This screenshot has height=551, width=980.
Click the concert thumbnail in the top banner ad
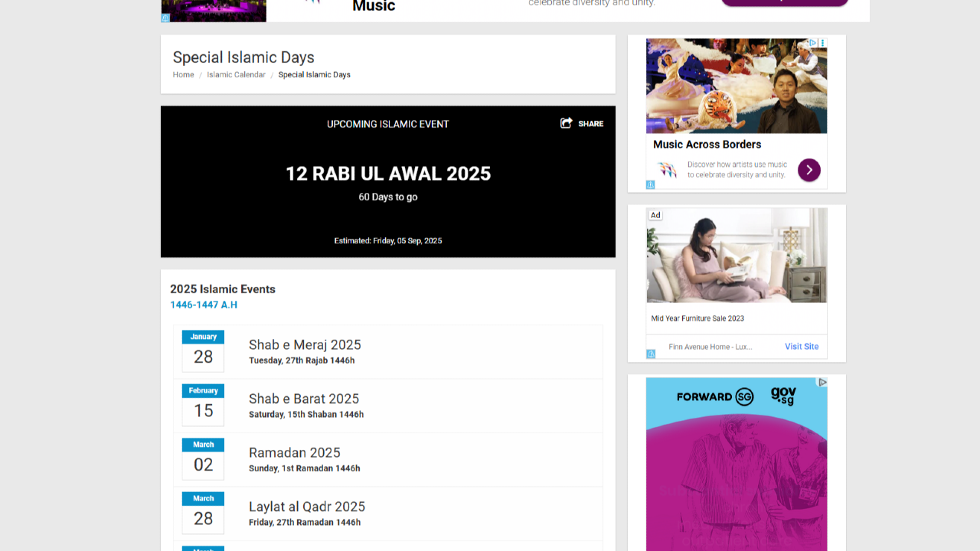click(214, 11)
